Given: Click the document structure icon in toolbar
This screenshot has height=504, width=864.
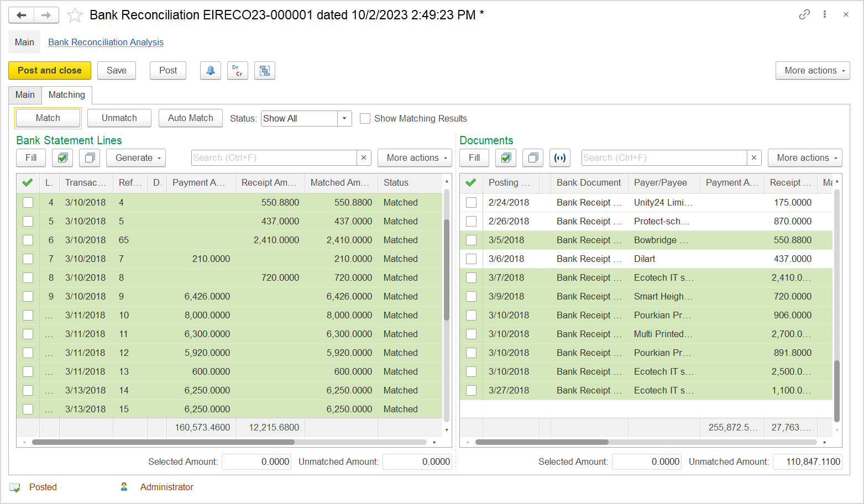Looking at the screenshot, I should click(x=265, y=71).
